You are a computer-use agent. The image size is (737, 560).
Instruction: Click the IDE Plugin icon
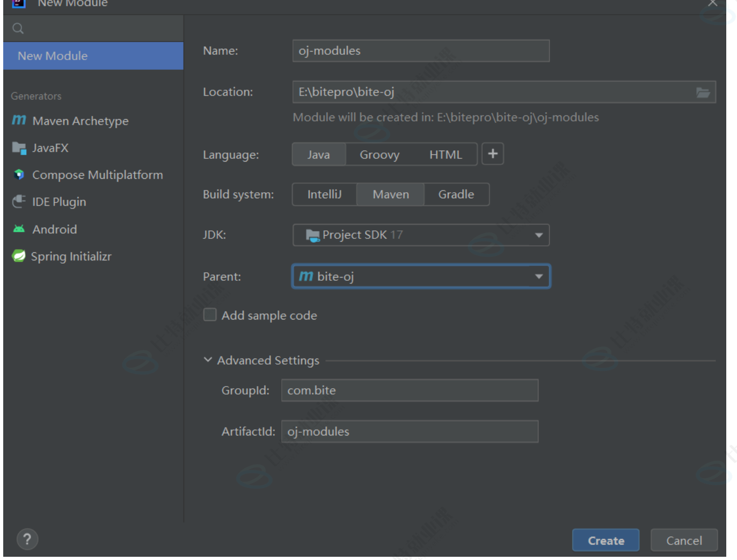19,201
